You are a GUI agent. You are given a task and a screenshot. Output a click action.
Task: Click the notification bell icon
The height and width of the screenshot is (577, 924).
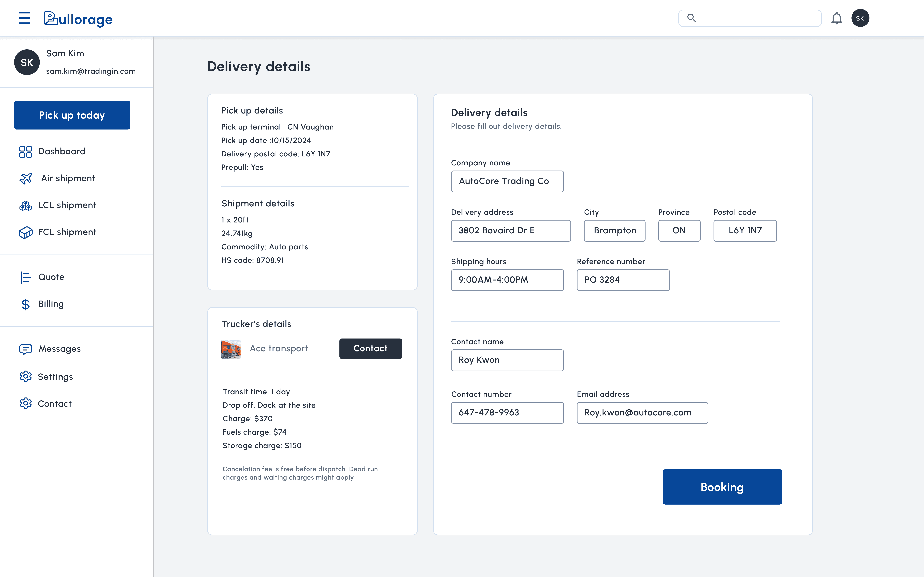(x=836, y=18)
